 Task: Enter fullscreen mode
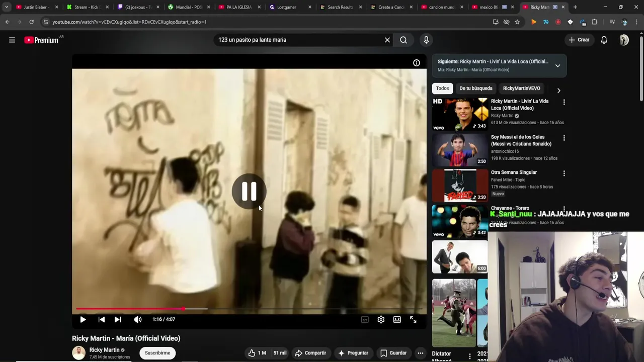(x=413, y=319)
